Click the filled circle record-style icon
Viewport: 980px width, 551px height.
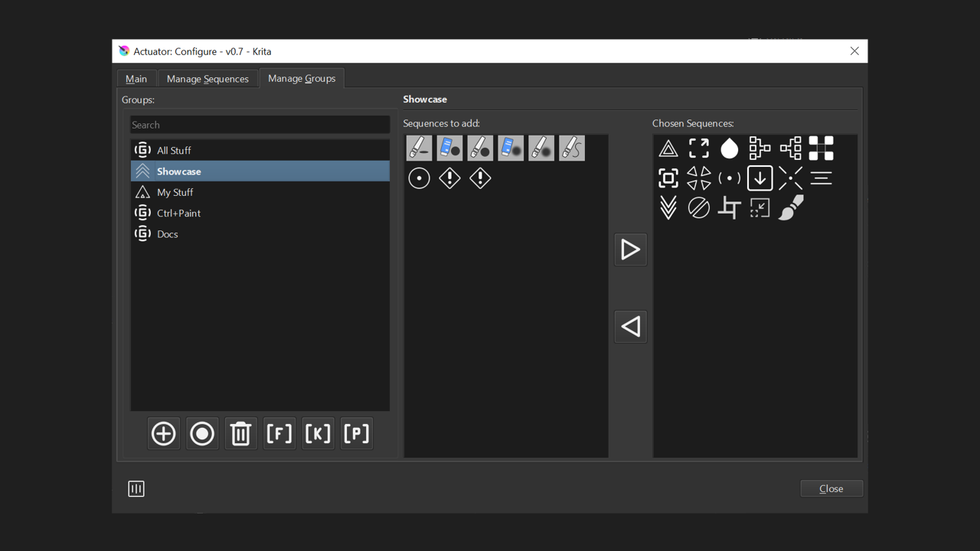(x=201, y=433)
